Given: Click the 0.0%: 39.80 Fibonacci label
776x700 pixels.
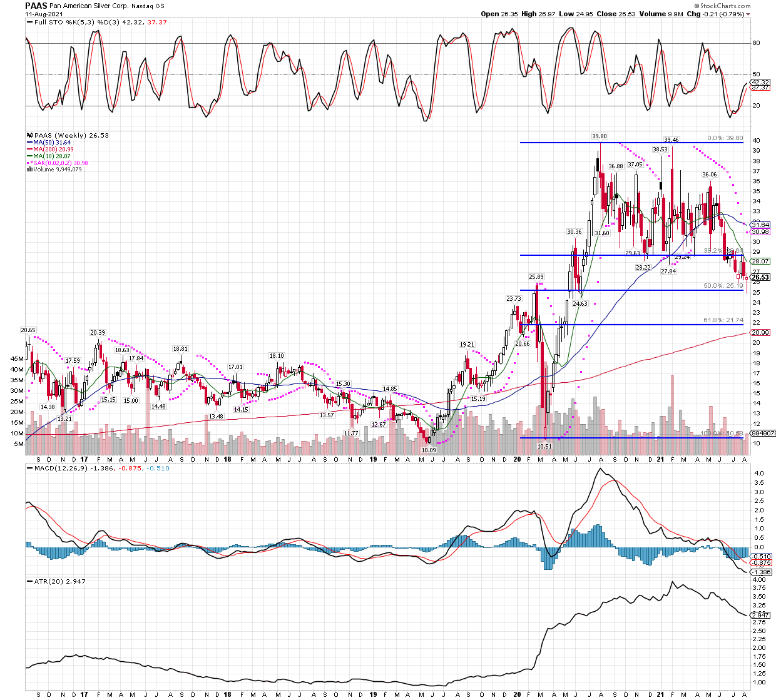Looking at the screenshot, I should (725, 138).
